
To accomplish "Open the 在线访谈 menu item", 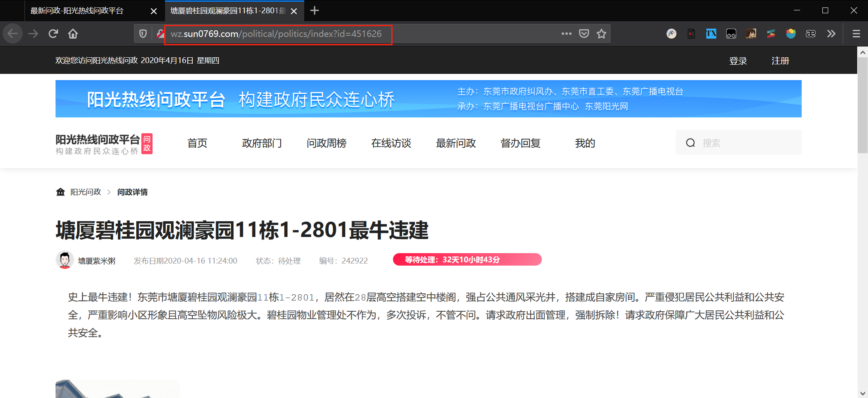I will pos(391,143).
